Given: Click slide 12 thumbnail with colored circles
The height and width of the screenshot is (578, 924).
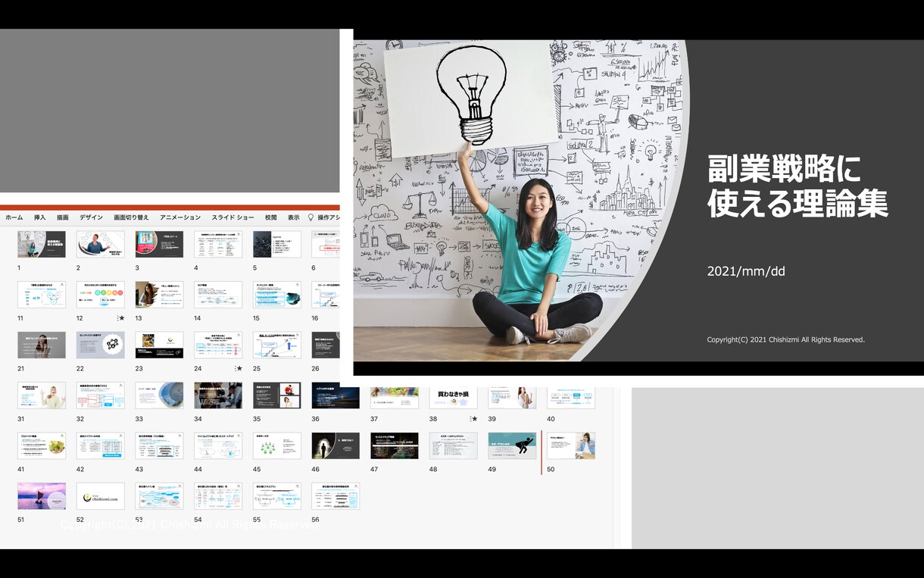Looking at the screenshot, I should tap(101, 295).
